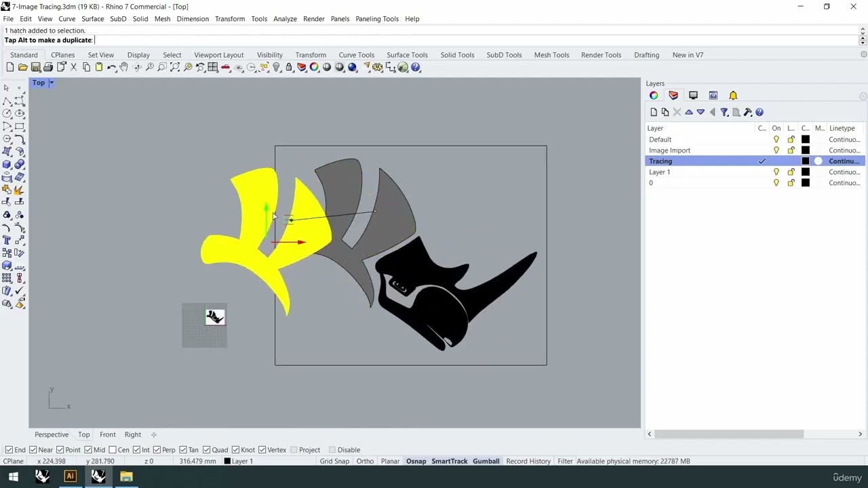Viewport: 868px width, 488px height.
Task: Open Help with the blue question mark icon
Action: tap(416, 67)
